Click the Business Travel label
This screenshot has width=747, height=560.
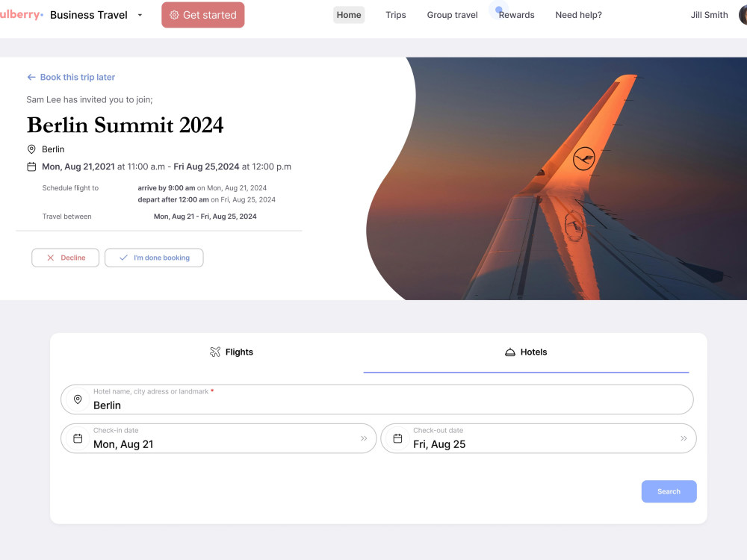coord(89,15)
